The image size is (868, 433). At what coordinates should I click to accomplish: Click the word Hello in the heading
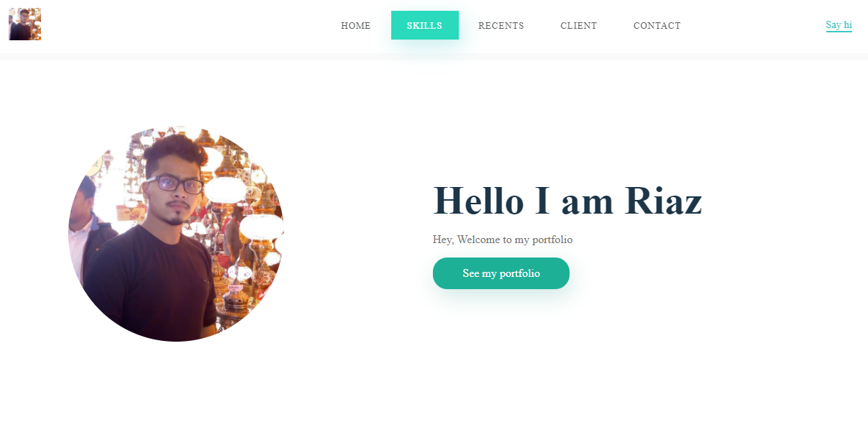pos(478,200)
